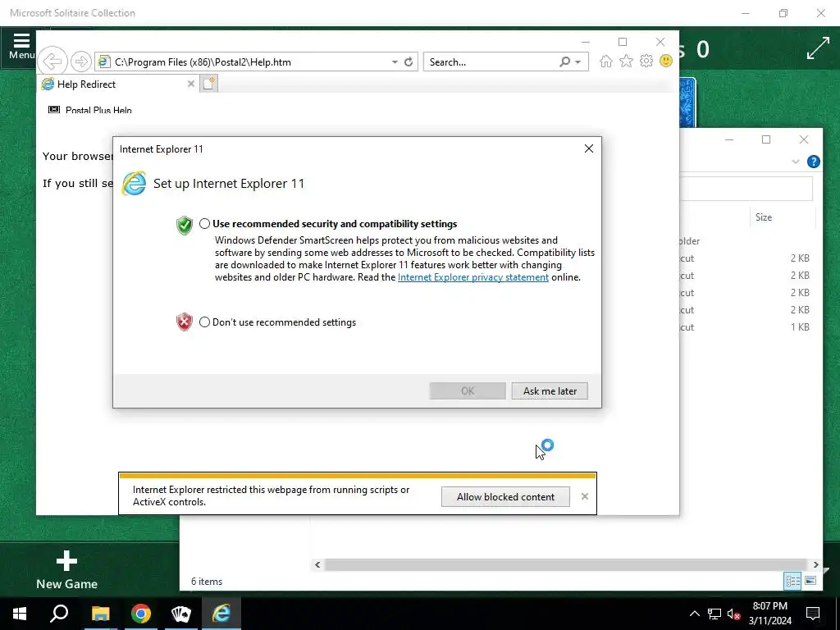The image size is (840, 630).
Task: Open taskbar Search magnifier
Action: click(x=59, y=614)
